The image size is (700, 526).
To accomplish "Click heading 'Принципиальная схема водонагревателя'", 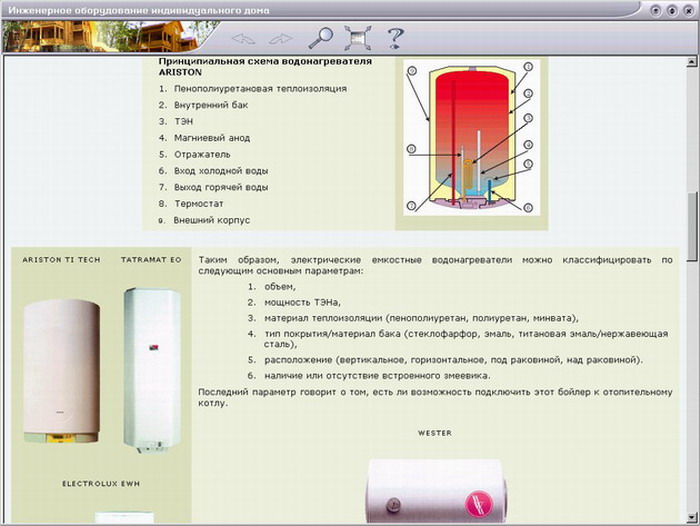I will (265, 61).
